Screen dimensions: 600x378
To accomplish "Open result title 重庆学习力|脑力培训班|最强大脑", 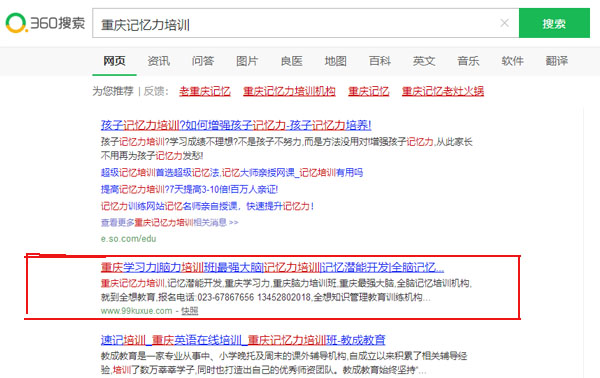I will pos(272,267).
